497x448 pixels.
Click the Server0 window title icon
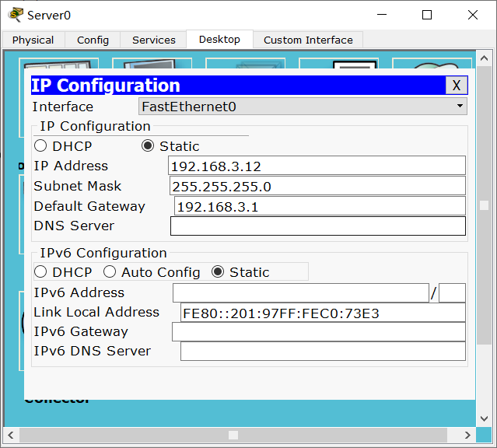[x=16, y=15]
